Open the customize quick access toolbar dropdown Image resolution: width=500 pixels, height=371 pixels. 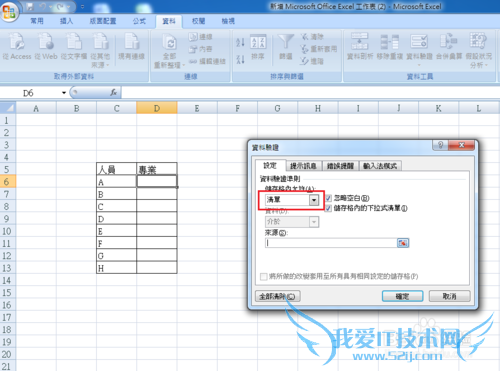(82, 6)
